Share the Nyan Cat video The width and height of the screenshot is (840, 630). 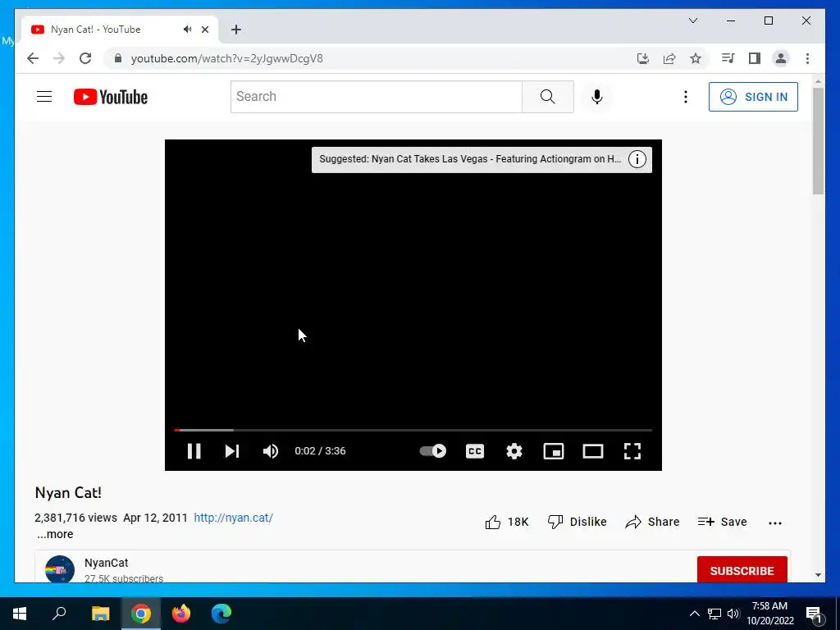[652, 522]
